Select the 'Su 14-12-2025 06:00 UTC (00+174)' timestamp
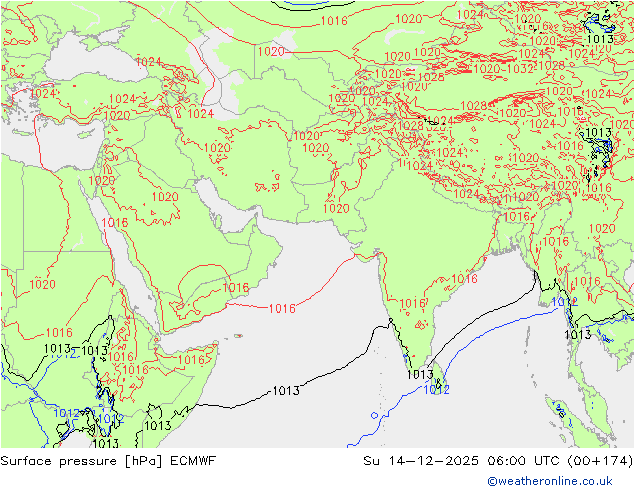This screenshot has width=634, height=490. pyautogui.click(x=498, y=461)
